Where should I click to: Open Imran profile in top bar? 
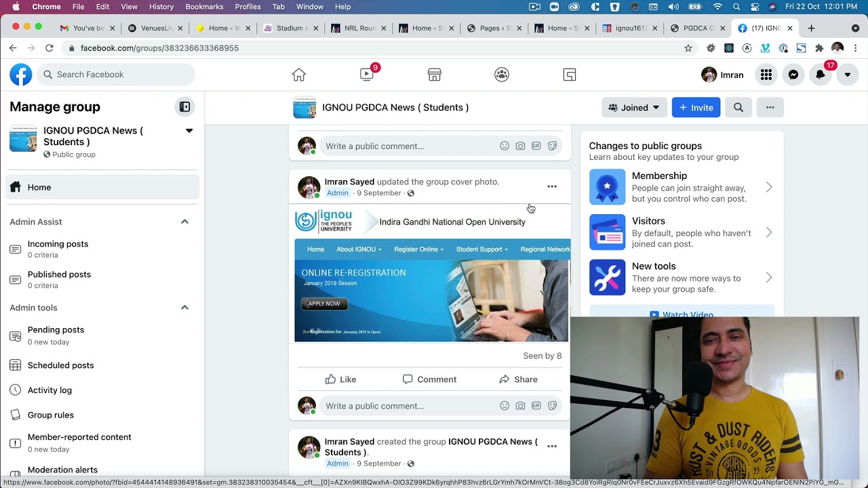click(723, 75)
